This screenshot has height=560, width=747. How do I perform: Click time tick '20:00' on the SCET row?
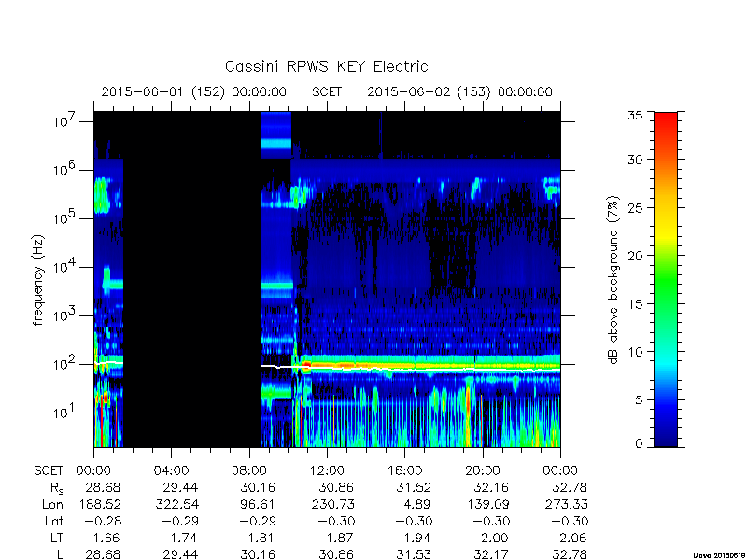(483, 471)
